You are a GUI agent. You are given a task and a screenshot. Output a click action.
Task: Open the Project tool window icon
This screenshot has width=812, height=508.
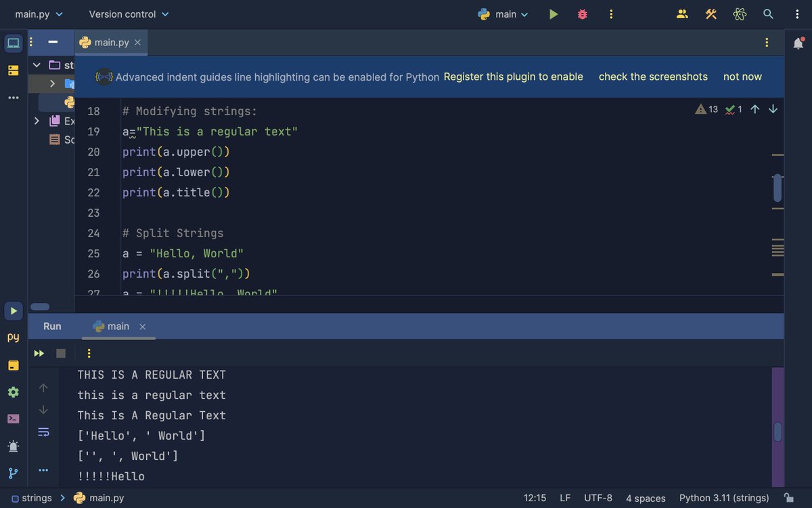(x=14, y=43)
